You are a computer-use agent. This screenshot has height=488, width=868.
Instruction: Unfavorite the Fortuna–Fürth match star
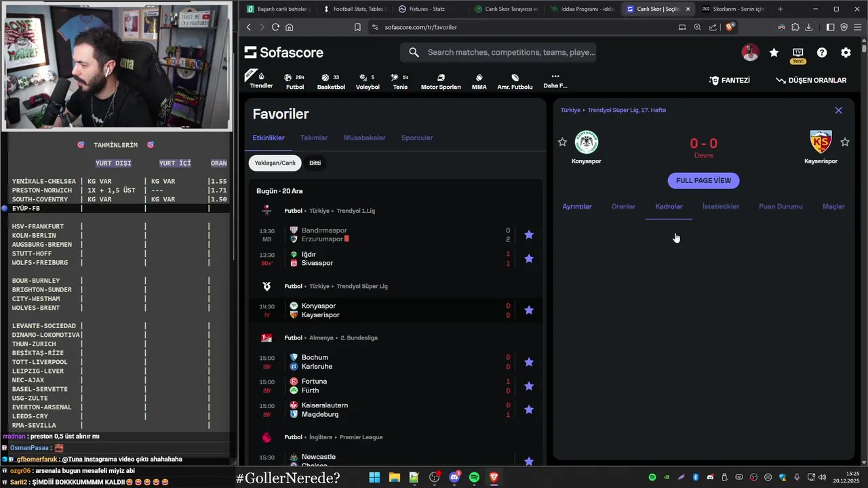[x=529, y=386]
